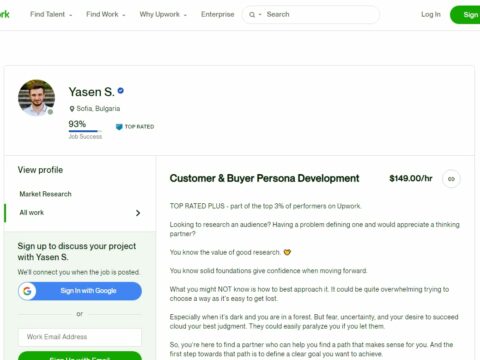480x360 pixels.
Task: Click the location pin icon
Action: [x=72, y=109]
